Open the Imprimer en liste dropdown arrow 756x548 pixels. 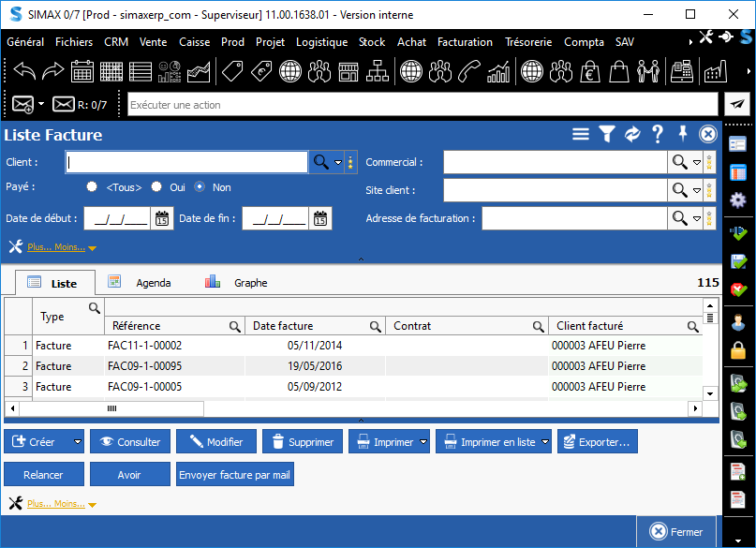(546, 442)
